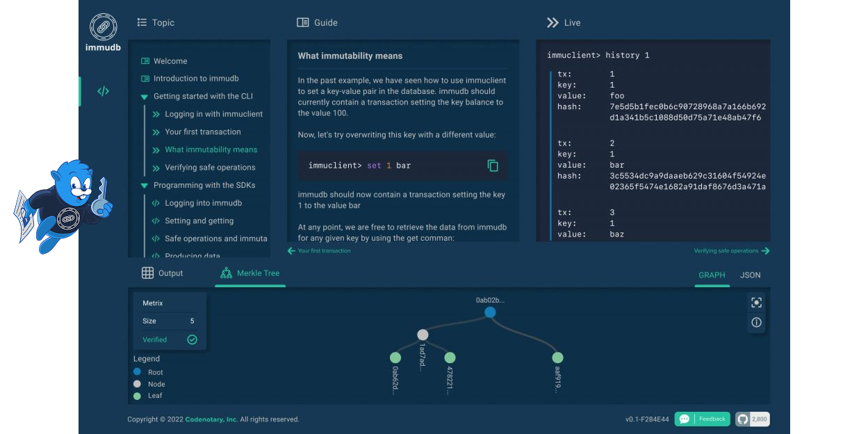Click the Verified checkmark icon
Screen dimensions: 868x434
[193, 339]
